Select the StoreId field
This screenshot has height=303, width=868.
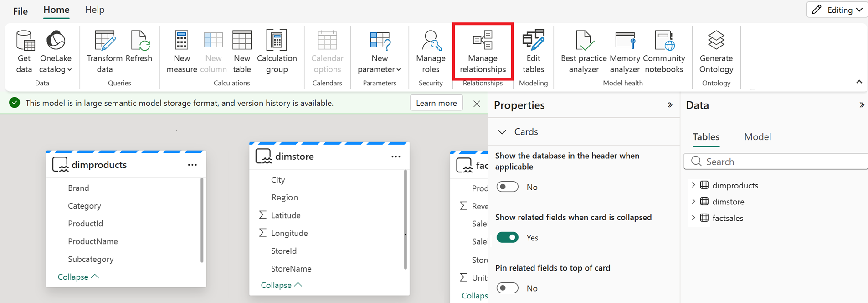[283, 251]
